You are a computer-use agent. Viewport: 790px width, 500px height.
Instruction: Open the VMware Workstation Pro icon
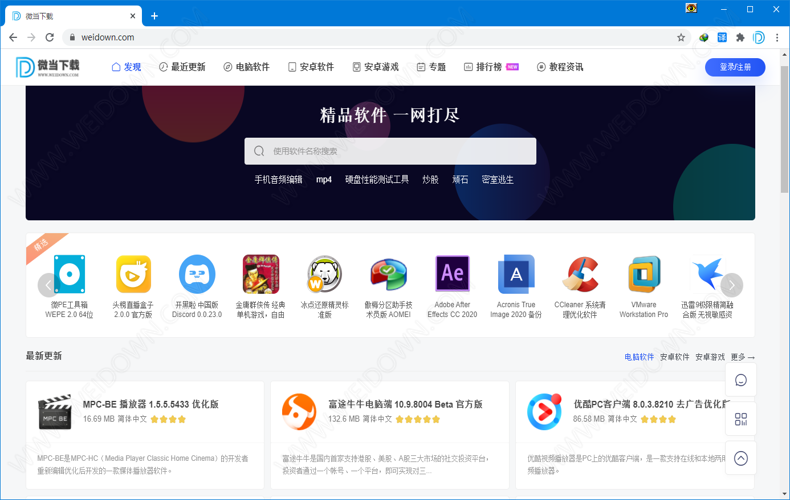click(644, 274)
